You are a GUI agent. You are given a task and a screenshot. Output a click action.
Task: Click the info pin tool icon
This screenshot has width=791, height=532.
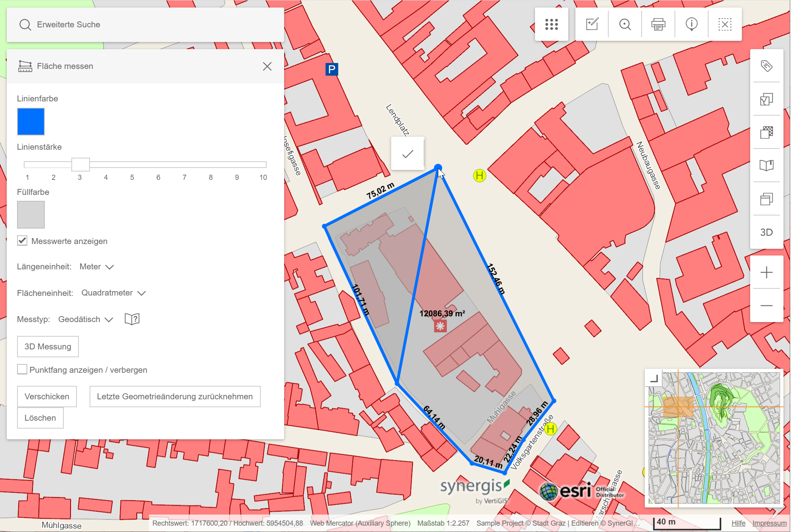[691, 24]
